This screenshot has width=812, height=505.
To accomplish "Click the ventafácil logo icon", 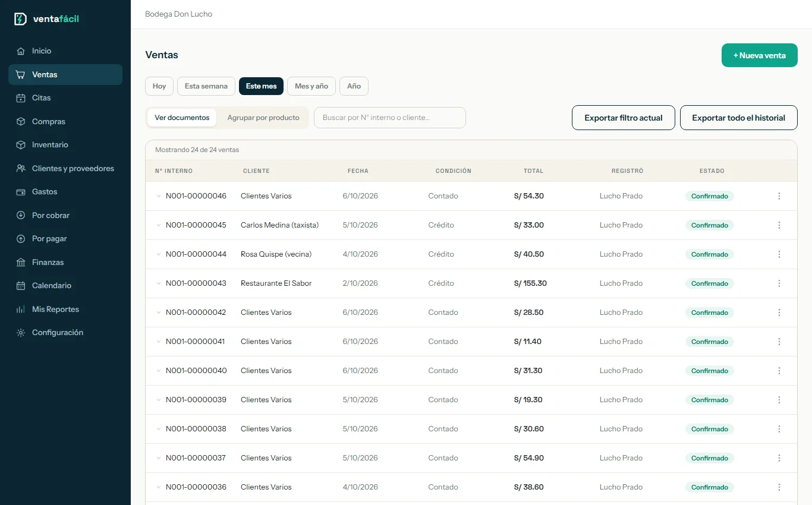I will click(x=20, y=19).
